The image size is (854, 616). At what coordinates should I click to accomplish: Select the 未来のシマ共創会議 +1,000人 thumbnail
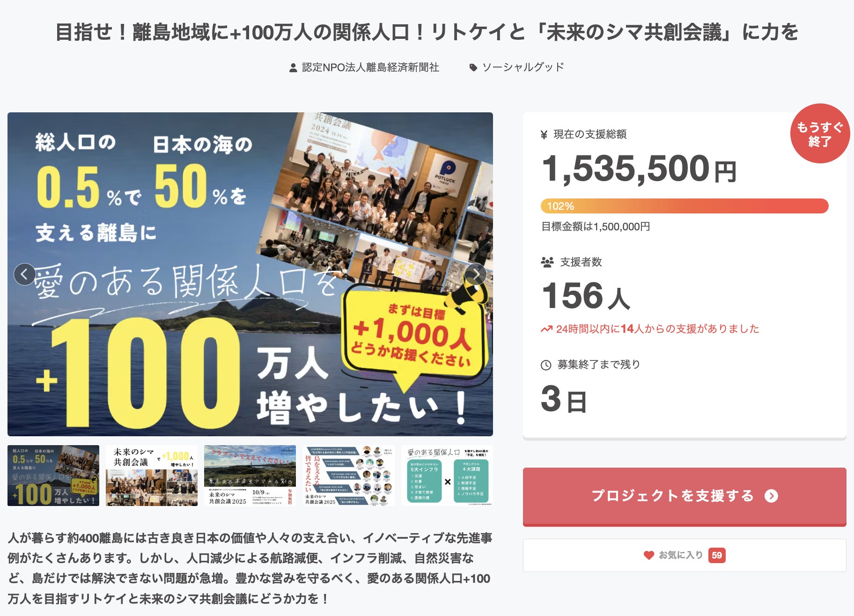[x=152, y=475]
